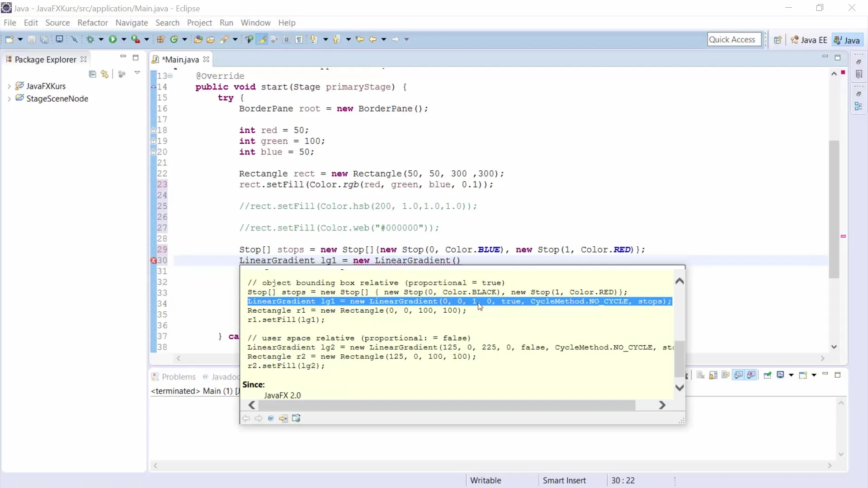868x488 pixels.
Task: Click the Run Last Tool external tools icon
Action: pos(136,39)
